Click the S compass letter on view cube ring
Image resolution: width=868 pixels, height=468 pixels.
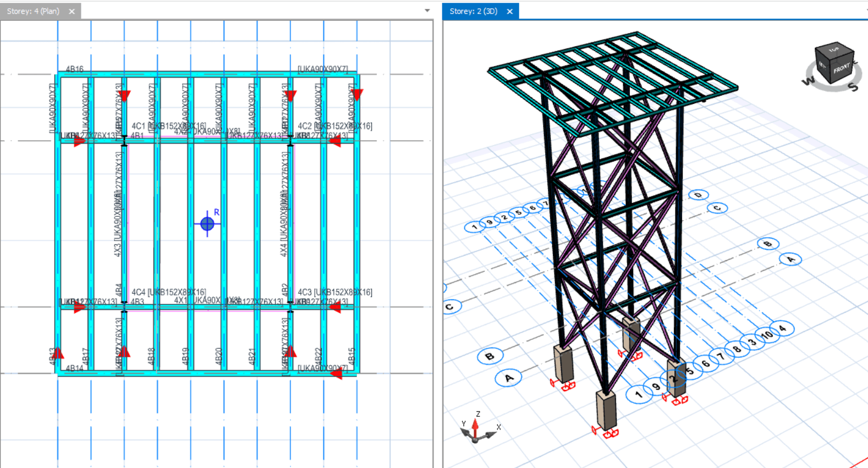(853, 86)
